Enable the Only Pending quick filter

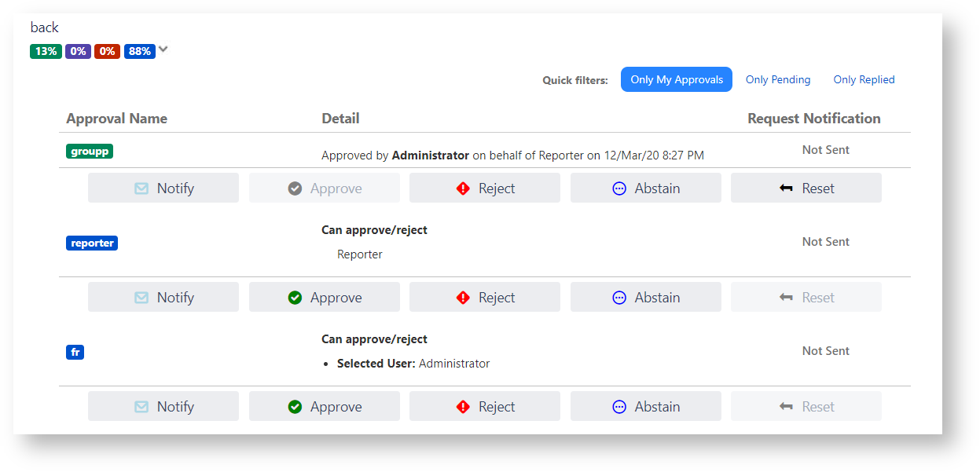(x=777, y=79)
